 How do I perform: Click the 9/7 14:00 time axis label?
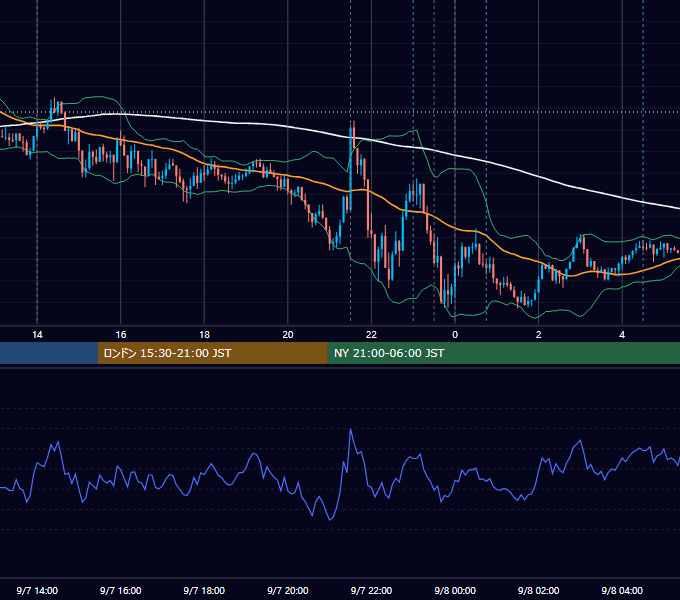point(37,590)
